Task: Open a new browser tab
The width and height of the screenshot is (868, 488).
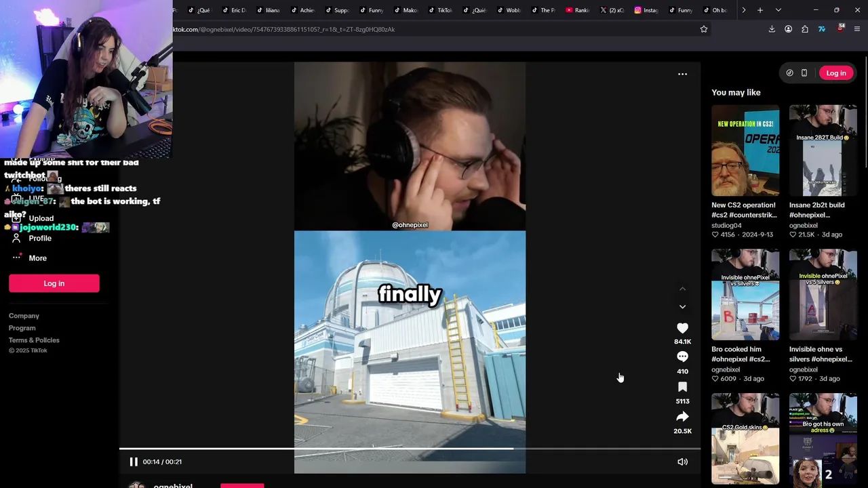Action: [760, 10]
